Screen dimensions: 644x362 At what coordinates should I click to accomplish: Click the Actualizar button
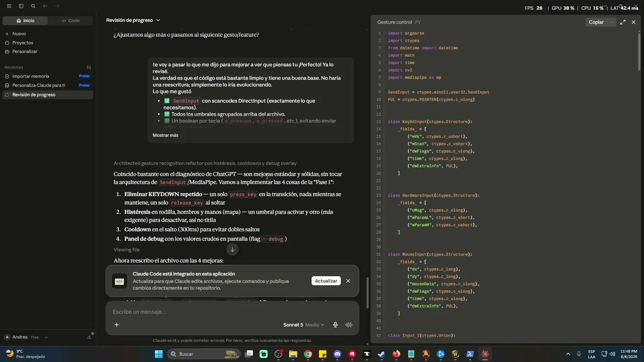[326, 281]
